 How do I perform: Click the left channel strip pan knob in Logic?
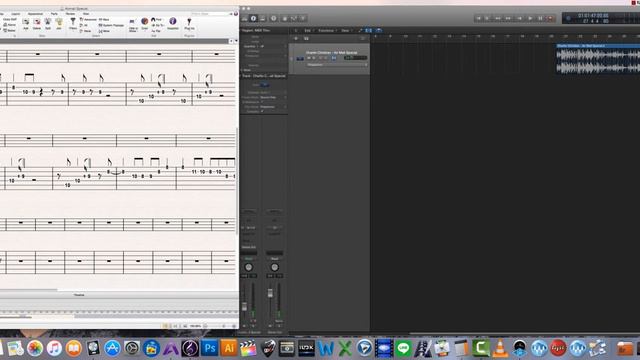(x=249, y=267)
